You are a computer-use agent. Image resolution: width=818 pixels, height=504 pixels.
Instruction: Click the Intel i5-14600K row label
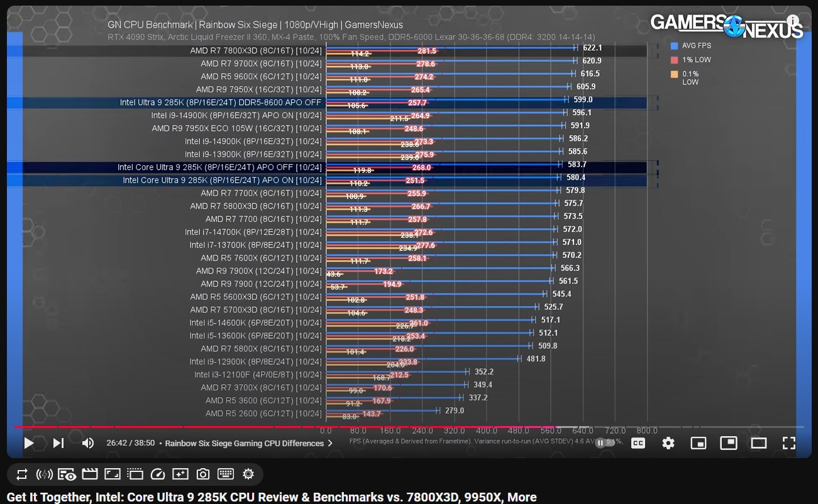256,322
